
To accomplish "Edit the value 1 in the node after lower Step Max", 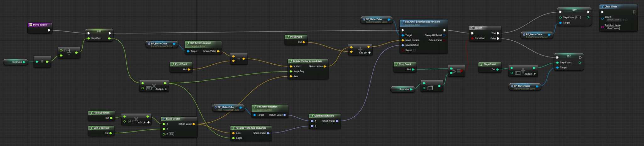I will coord(430,88).
